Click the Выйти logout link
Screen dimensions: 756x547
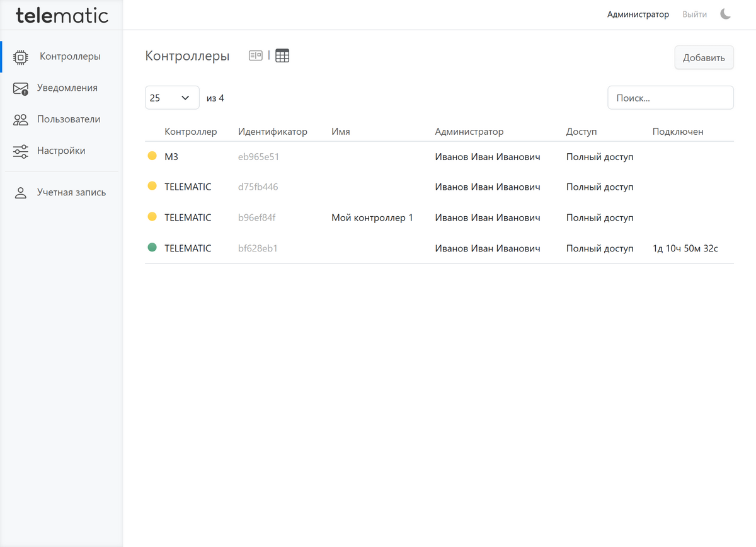pos(694,14)
